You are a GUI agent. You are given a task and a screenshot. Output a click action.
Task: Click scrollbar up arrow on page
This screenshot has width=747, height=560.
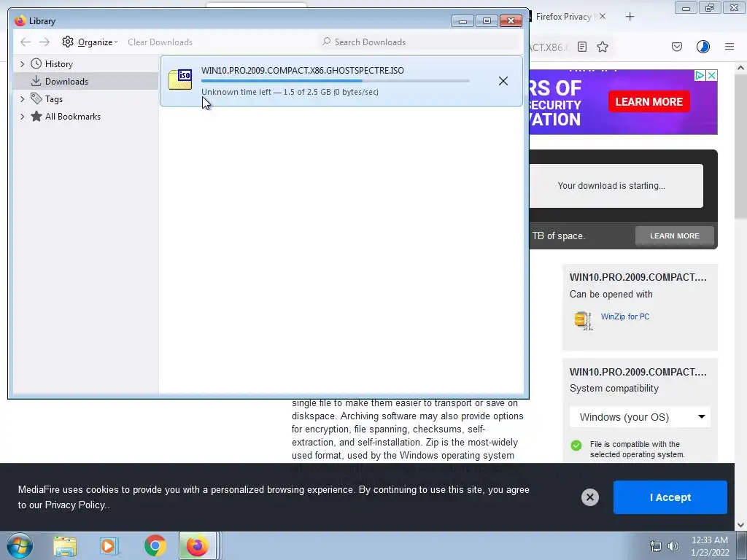point(740,68)
